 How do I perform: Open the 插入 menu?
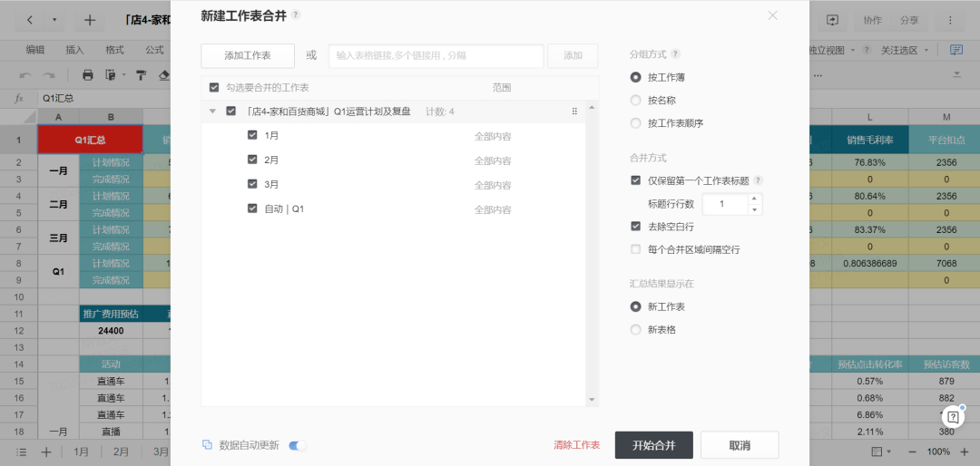[75, 50]
